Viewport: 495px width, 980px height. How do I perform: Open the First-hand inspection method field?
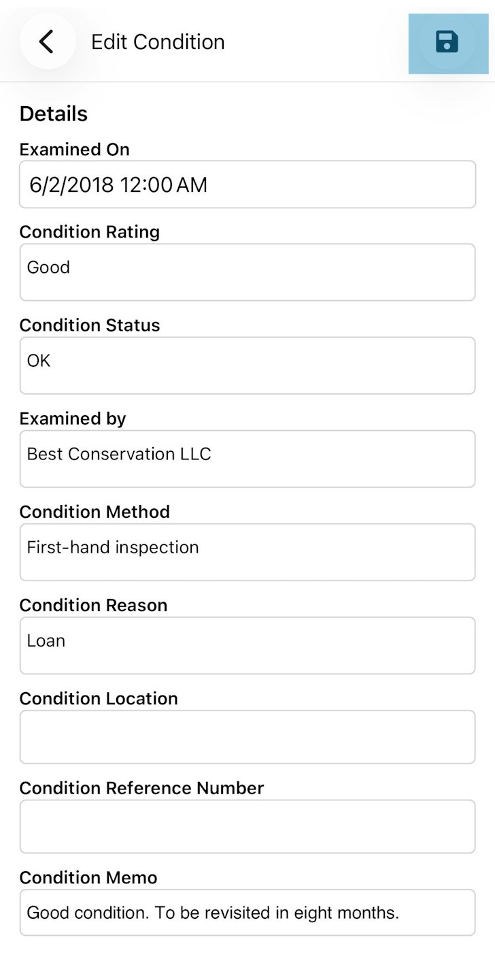[247, 552]
